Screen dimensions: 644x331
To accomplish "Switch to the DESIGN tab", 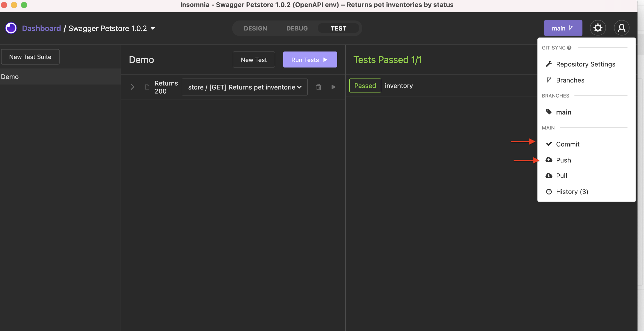I will [255, 28].
